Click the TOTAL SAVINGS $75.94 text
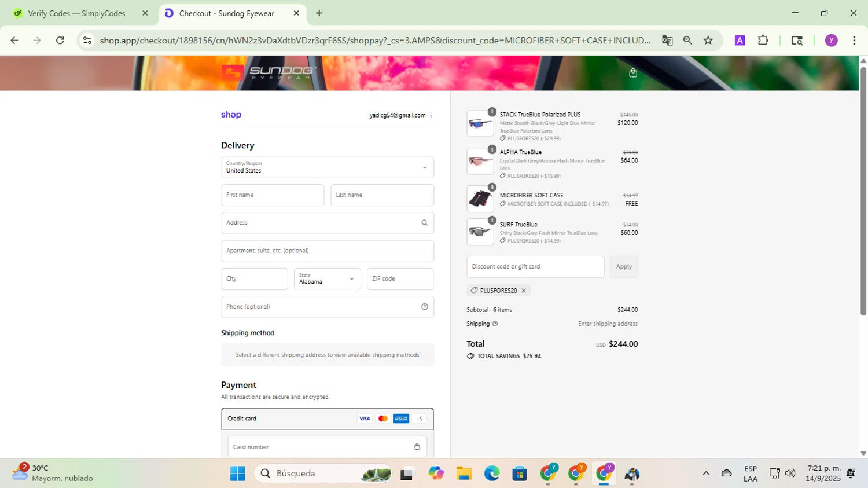The image size is (868, 488). (x=509, y=357)
